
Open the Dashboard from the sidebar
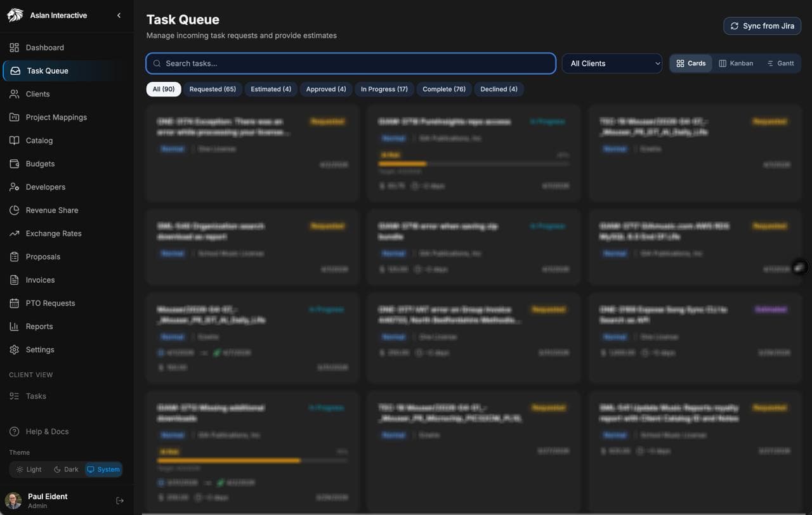point(44,47)
